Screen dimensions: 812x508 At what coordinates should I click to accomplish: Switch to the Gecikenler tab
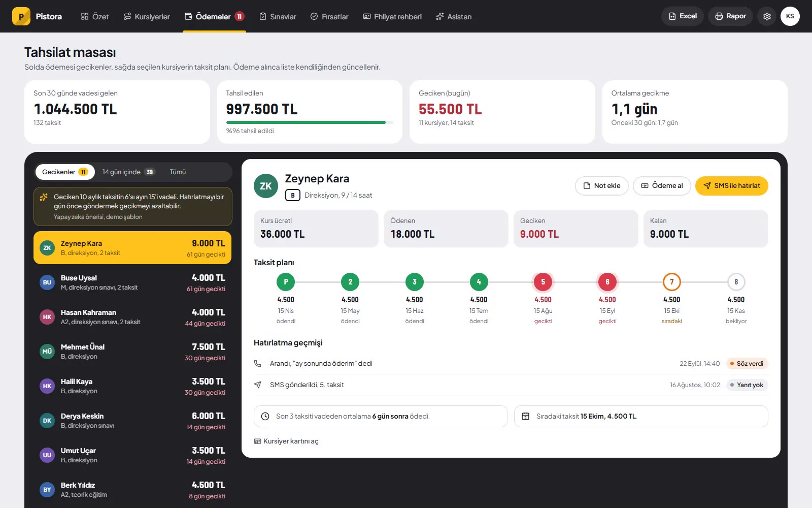coord(65,172)
